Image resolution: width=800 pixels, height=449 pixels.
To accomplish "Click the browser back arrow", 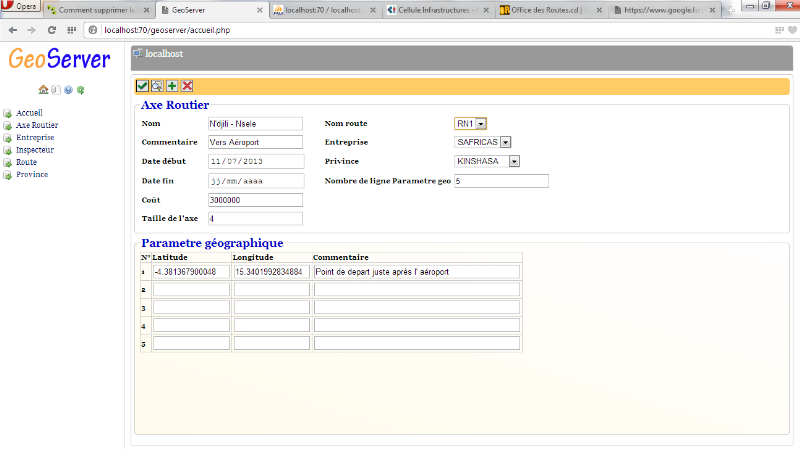I will [13, 30].
